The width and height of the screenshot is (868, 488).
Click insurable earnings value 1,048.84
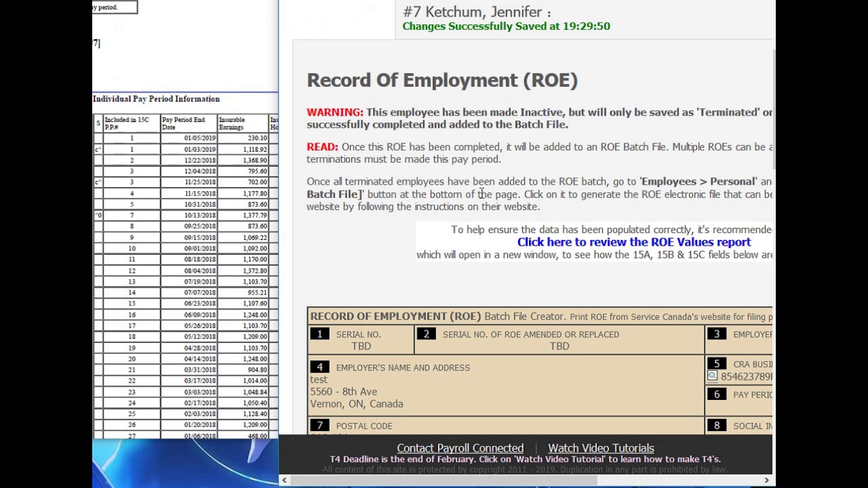click(x=255, y=392)
